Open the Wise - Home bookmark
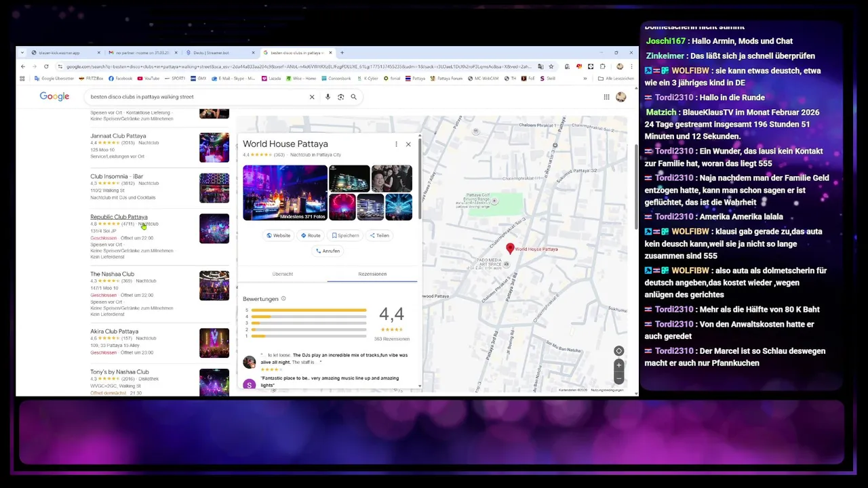This screenshot has height=488, width=868. 301,79
